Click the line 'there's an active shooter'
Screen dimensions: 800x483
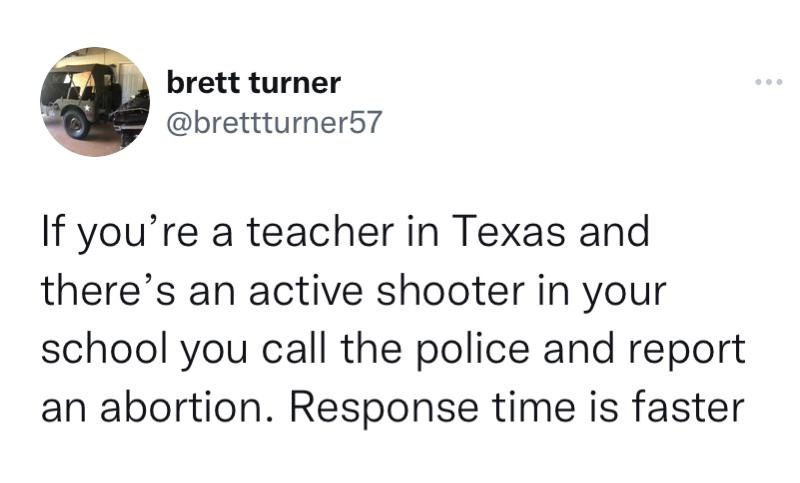(354, 291)
